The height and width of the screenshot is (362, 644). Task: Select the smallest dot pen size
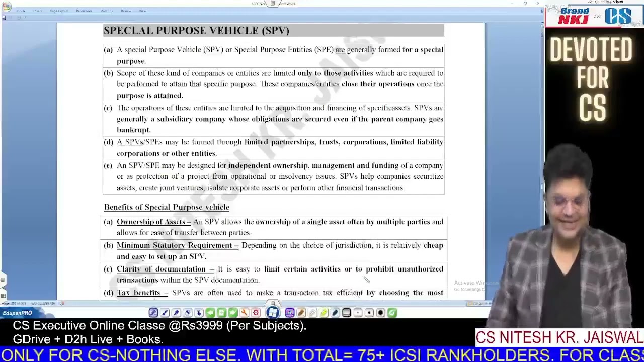tap(358, 313)
